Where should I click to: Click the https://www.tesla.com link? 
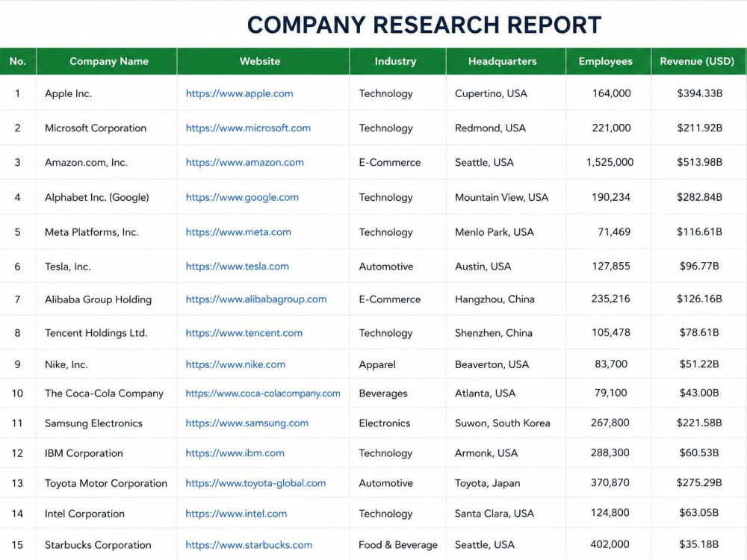pos(238,267)
